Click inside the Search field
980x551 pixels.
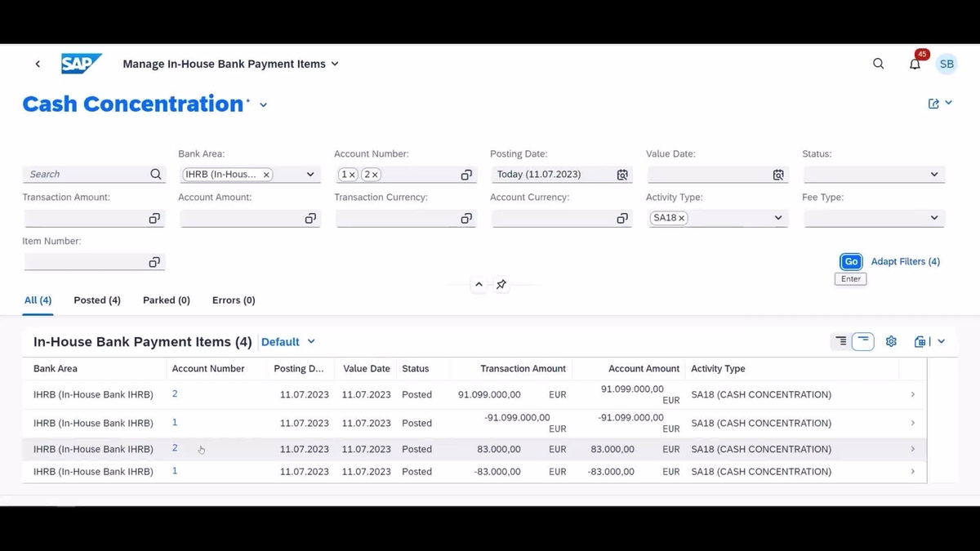pos(82,174)
